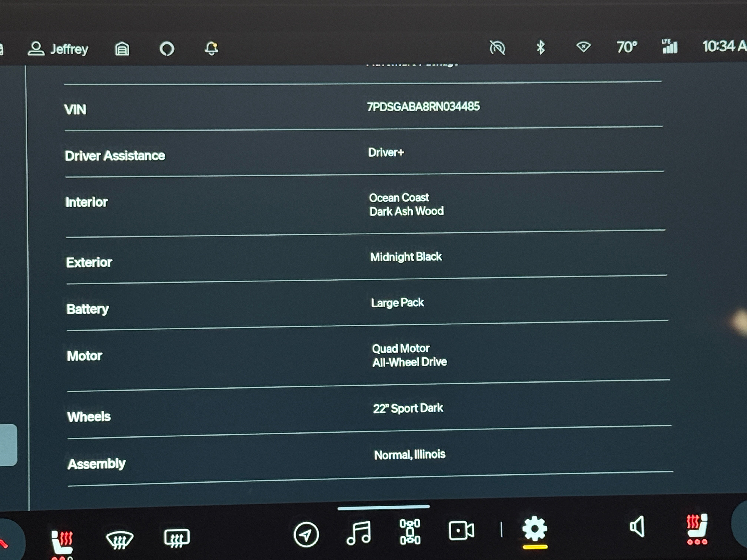Activate the Alexa voice assistant icon
Viewport: 747px width, 560px height.
(x=167, y=49)
